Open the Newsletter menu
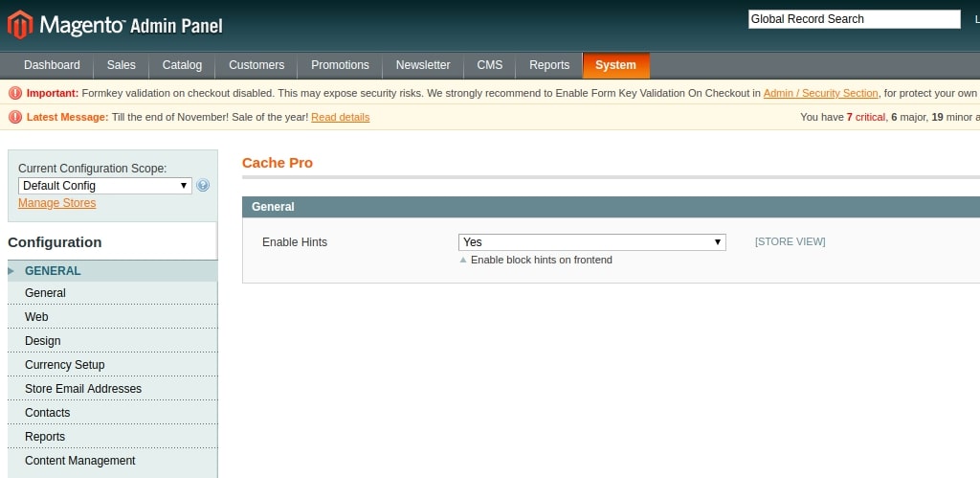 point(423,65)
